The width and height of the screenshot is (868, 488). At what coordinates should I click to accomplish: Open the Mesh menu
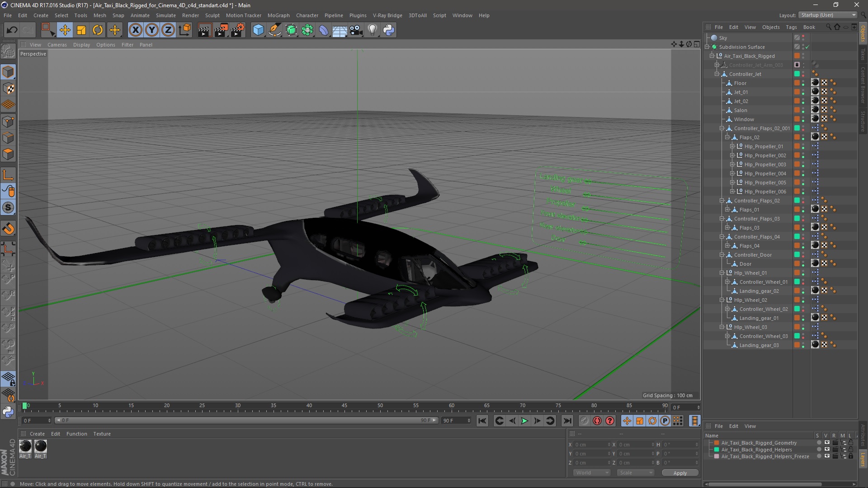tap(99, 15)
